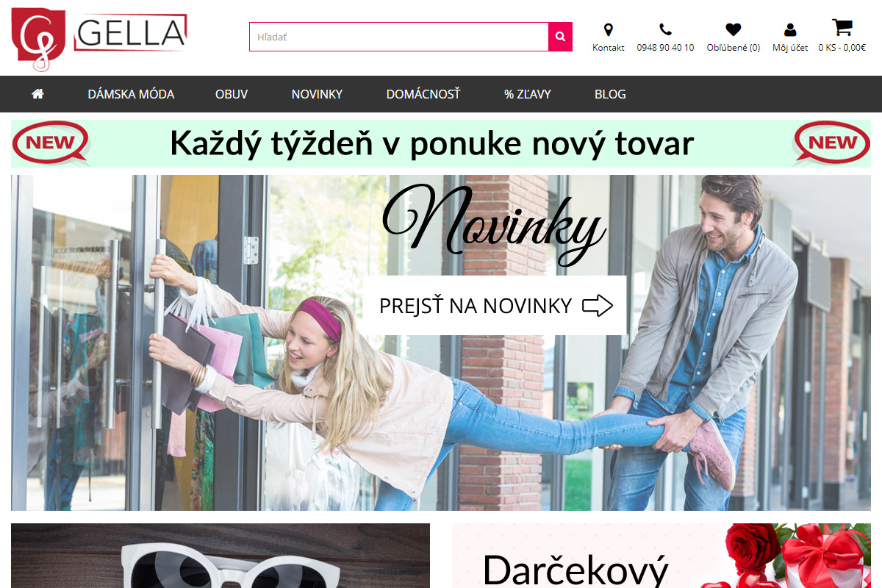Viewport: 882px width, 588px height.
Task: Go to the % Zľavy section
Action: pyautogui.click(x=527, y=94)
